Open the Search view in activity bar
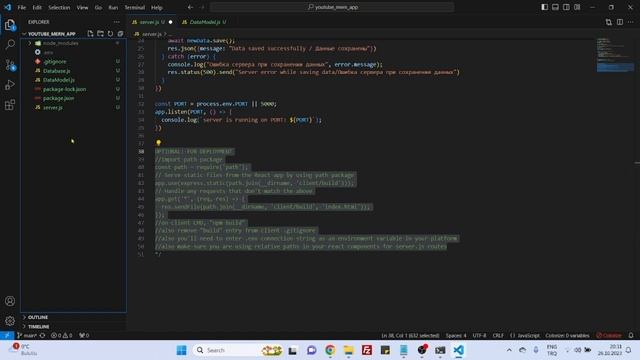Screen dimensions: 640x360 coord(10,44)
